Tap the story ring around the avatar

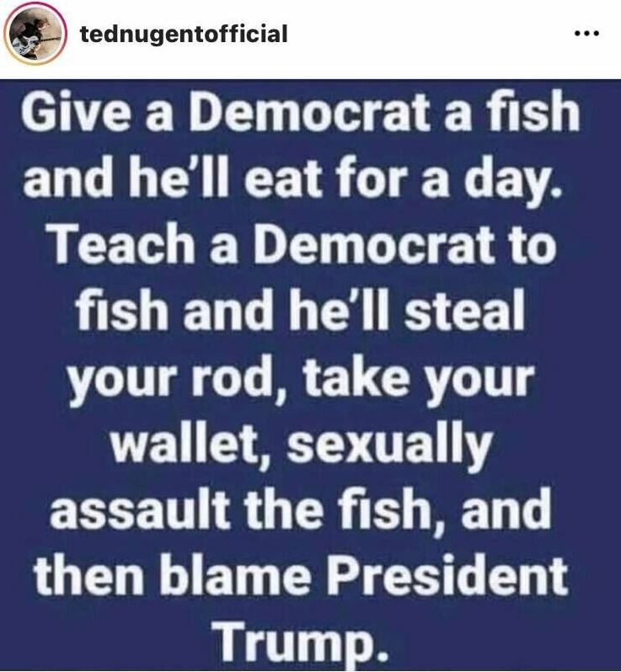(x=35, y=33)
